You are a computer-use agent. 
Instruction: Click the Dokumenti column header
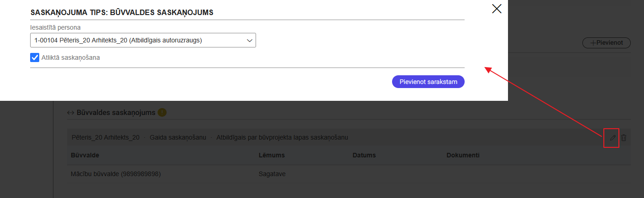tap(463, 155)
